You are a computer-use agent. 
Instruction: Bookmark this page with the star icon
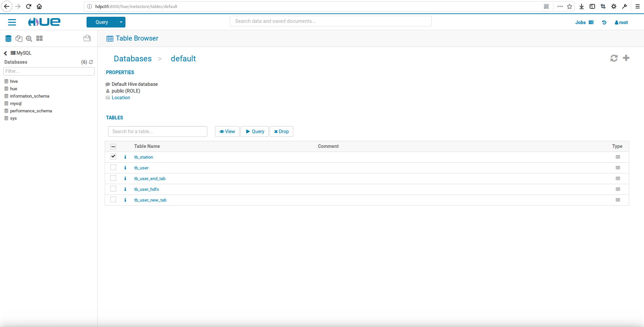point(570,6)
